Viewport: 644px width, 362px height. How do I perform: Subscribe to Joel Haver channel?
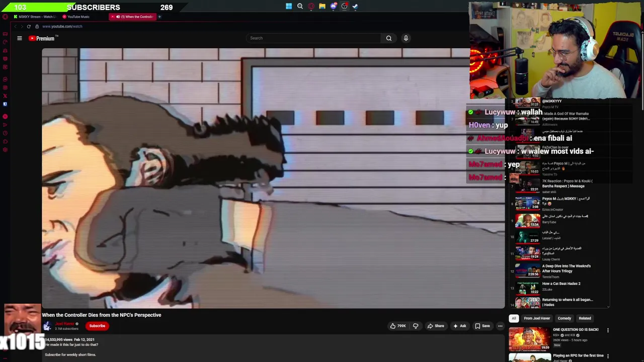coord(97,326)
